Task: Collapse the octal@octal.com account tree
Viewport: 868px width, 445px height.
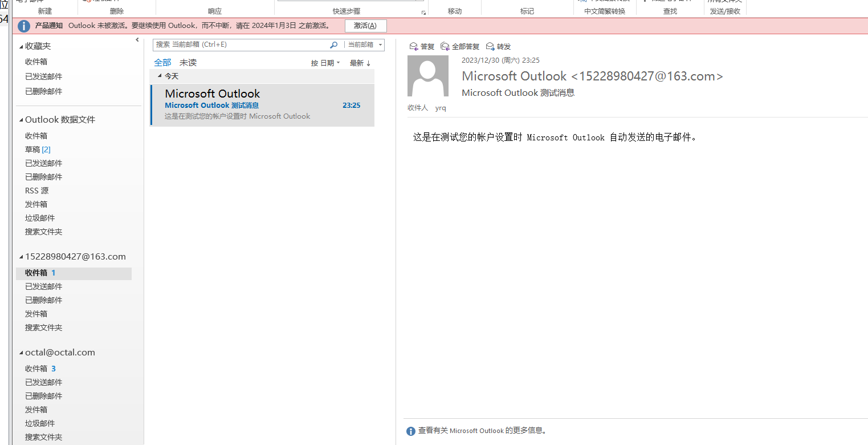Action: [22, 353]
